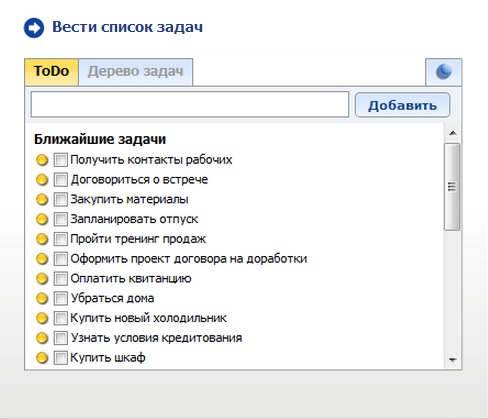Image resolution: width=488 pixels, height=419 pixels.
Task: Tick the Запланировать отпуск checkbox
Action: (61, 219)
